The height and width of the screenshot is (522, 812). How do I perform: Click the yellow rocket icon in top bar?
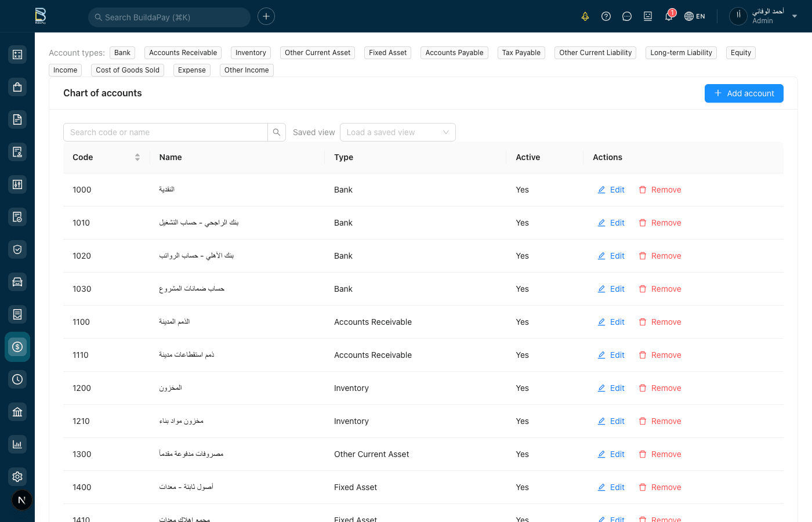tap(585, 16)
